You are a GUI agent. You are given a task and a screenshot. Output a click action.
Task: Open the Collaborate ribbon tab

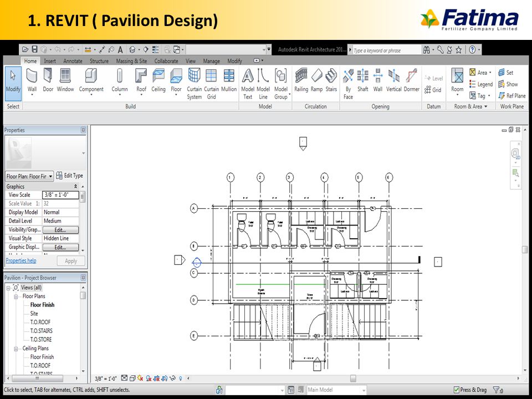coord(166,61)
